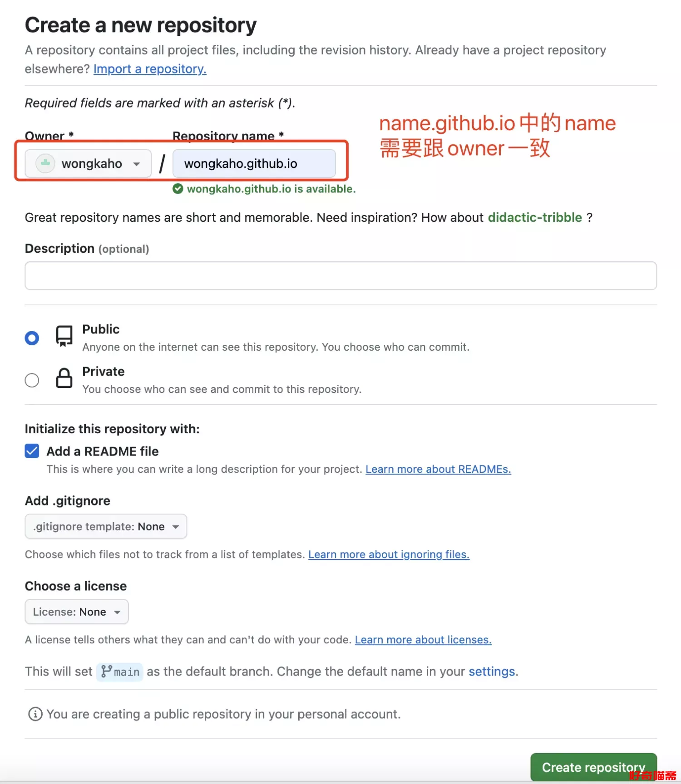Click the info circle icon
681x784 pixels.
pos(35,714)
